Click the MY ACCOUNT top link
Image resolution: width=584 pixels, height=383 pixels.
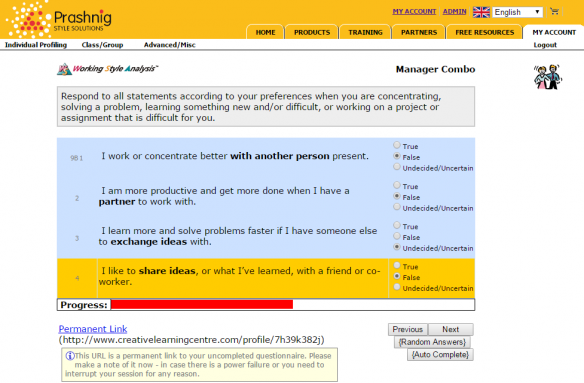tap(414, 12)
